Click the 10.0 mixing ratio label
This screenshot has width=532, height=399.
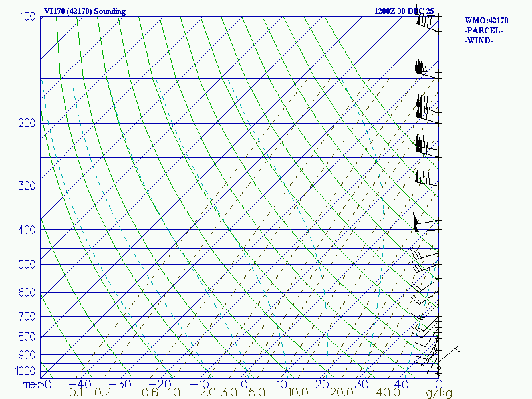click(297, 393)
